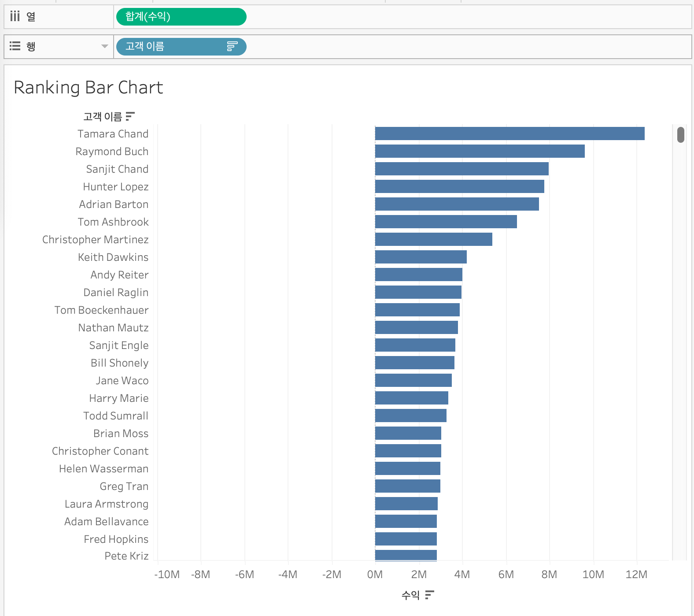This screenshot has height=616, width=694.
Task: Click the rows shelf icon
Action: [x=15, y=46]
